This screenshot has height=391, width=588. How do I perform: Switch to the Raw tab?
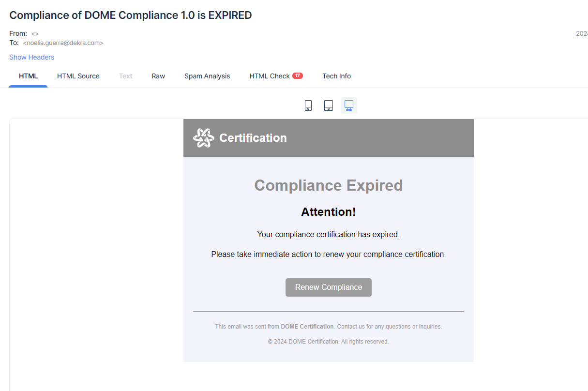pyautogui.click(x=158, y=76)
